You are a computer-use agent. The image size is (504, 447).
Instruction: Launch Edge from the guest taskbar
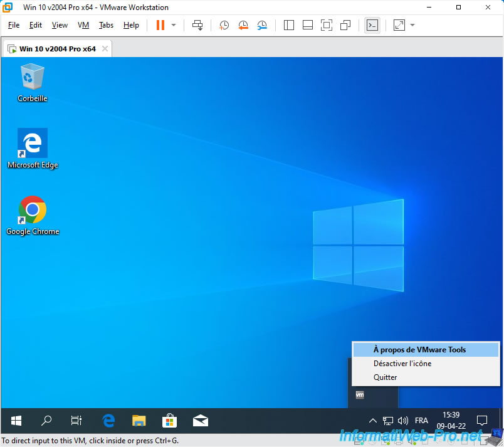point(108,421)
